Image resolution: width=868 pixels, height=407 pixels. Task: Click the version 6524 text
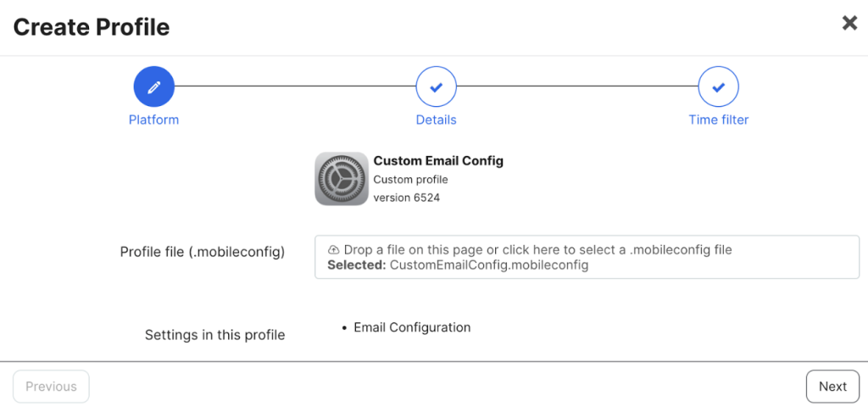tap(407, 198)
